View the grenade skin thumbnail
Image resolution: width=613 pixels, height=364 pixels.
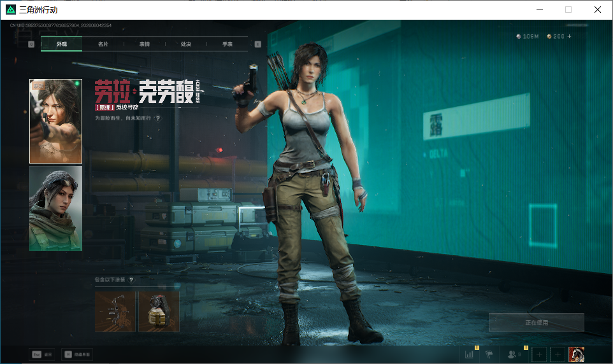coord(159,311)
